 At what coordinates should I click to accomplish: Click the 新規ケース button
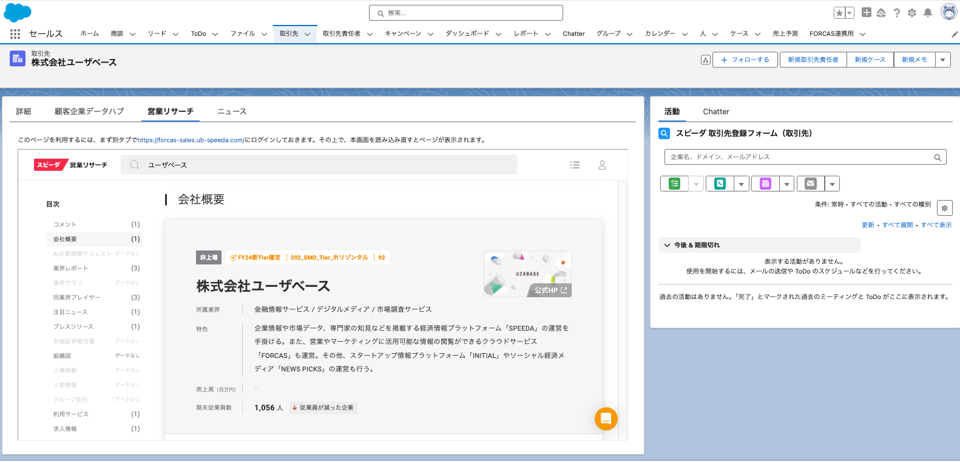(871, 60)
